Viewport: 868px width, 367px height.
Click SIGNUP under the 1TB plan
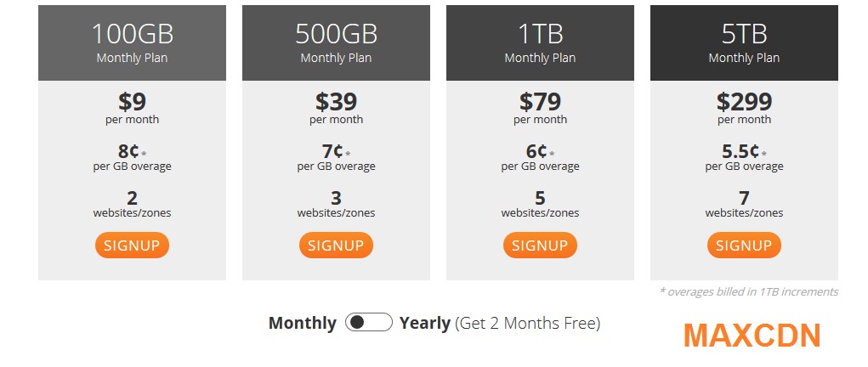[540, 246]
